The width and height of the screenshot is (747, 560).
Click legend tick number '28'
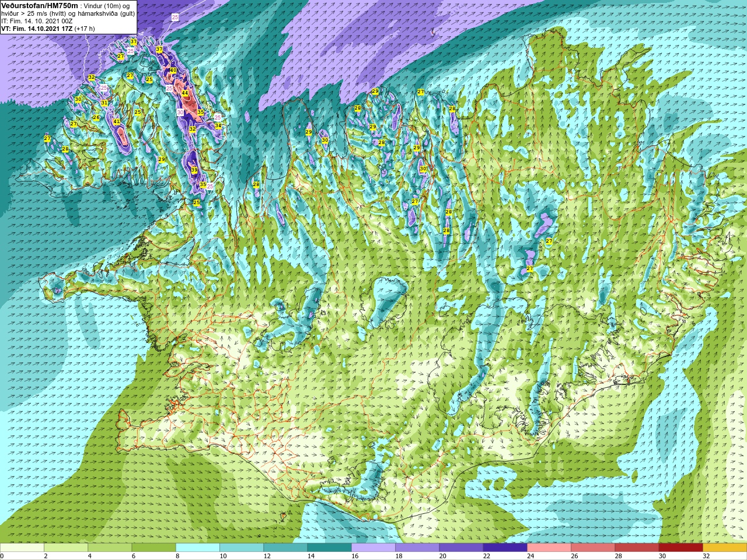point(619,556)
